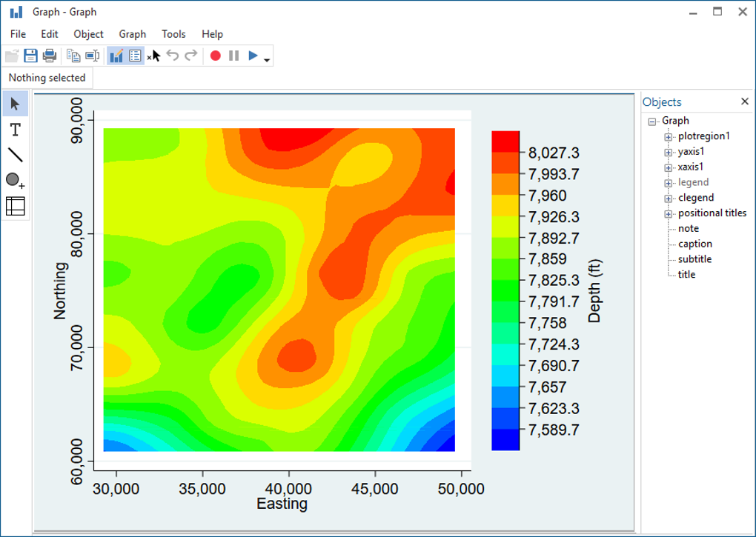Select the Grid Edit tool
The image size is (756, 537).
(16, 206)
